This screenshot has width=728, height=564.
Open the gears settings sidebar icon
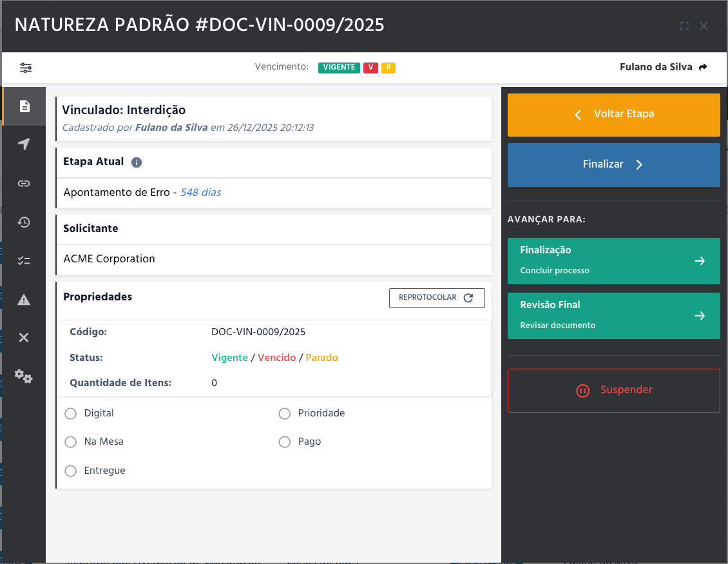pyautogui.click(x=24, y=376)
